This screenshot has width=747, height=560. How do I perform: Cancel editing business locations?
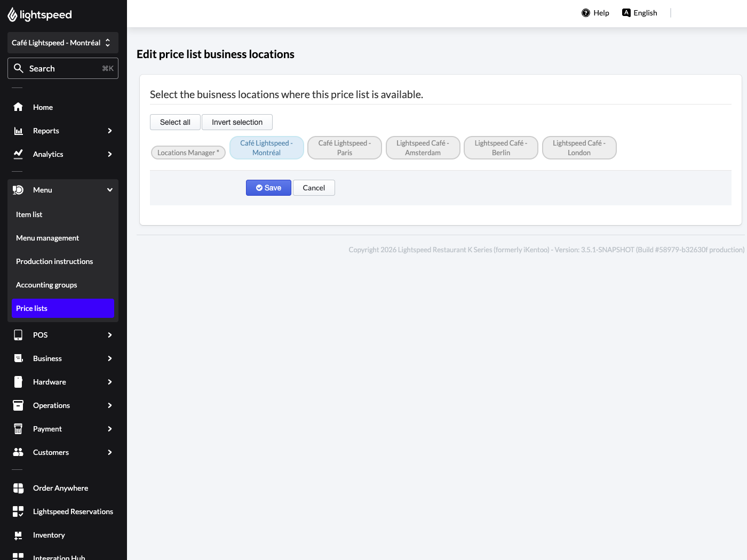(314, 188)
